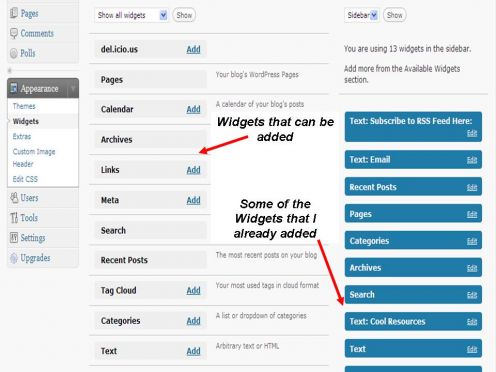Screen dimensions: 496x372
Task: Edit the Pages sidebar widget
Action: 472,214
